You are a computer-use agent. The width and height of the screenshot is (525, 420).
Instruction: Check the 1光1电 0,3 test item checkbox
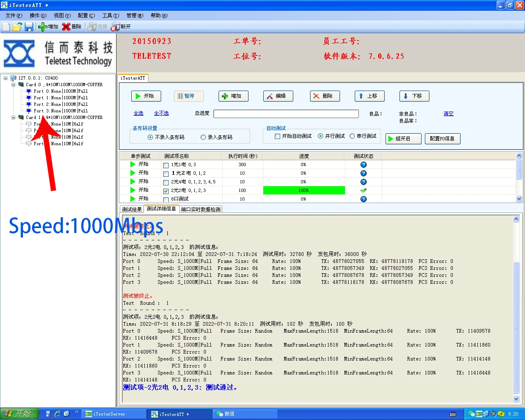[166, 165]
